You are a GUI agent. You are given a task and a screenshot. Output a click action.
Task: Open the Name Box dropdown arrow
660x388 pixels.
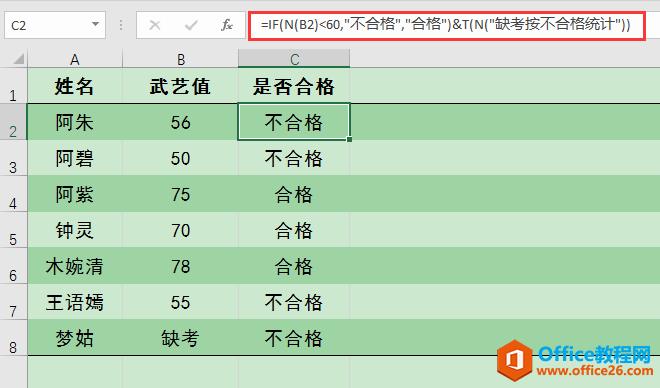pos(96,24)
